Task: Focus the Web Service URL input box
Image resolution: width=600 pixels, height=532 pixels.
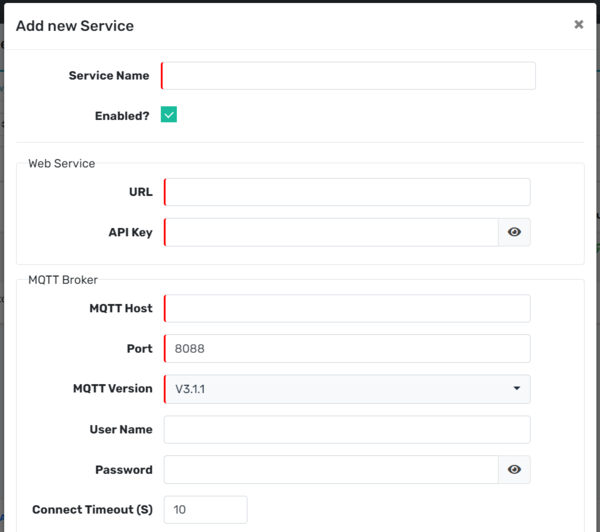Action: coord(346,192)
